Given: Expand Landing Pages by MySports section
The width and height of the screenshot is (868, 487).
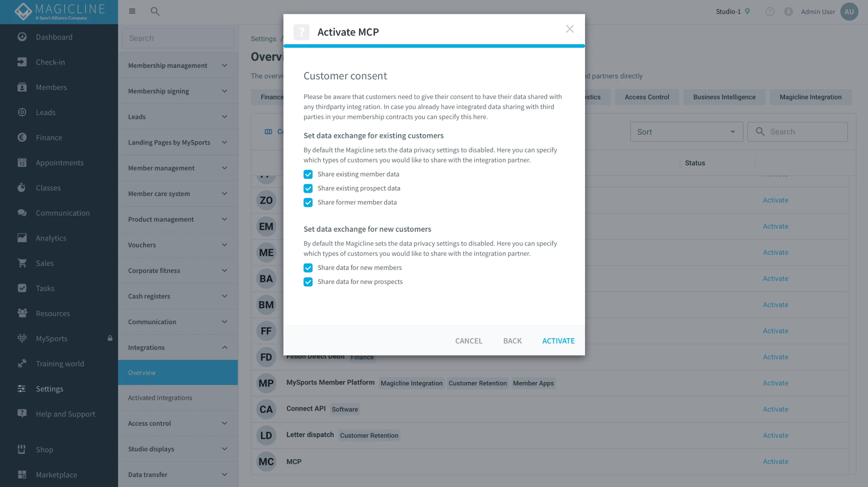Looking at the screenshot, I should point(178,142).
